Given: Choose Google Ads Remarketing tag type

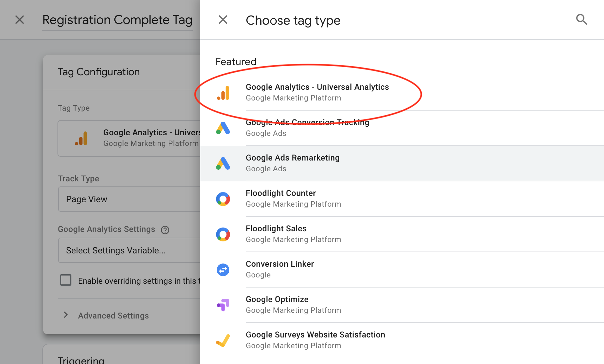Looking at the screenshot, I should pyautogui.click(x=402, y=163).
